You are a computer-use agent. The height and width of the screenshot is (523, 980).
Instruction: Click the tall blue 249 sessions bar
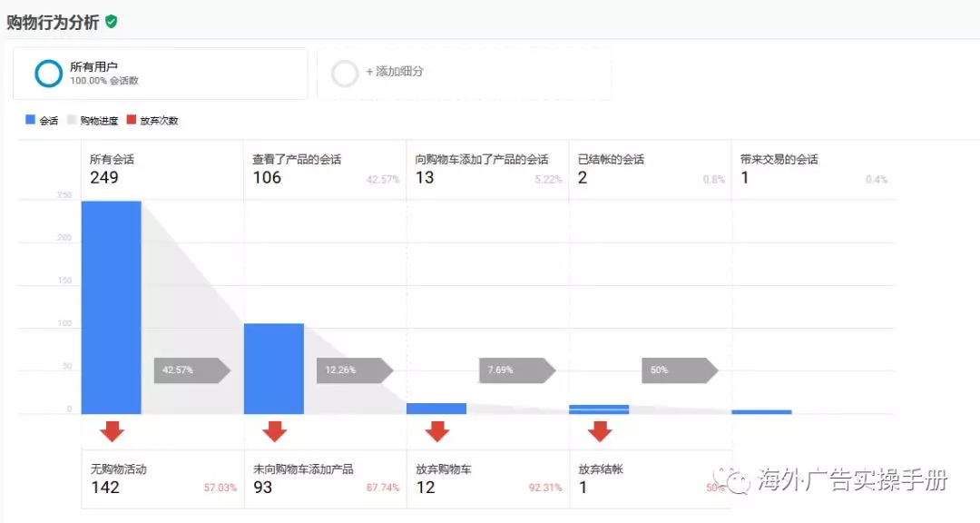112,307
